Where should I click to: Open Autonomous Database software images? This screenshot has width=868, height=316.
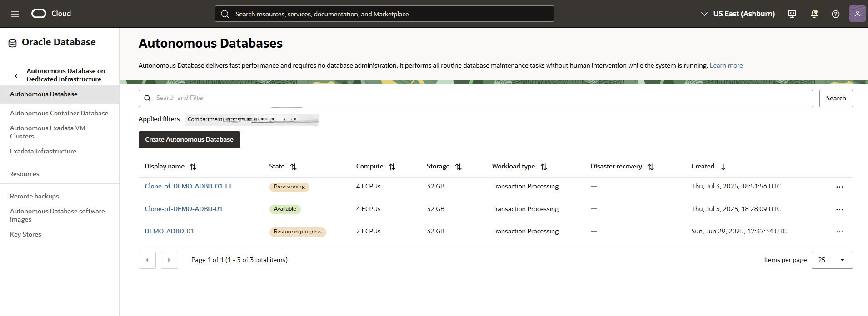pyautogui.click(x=57, y=215)
